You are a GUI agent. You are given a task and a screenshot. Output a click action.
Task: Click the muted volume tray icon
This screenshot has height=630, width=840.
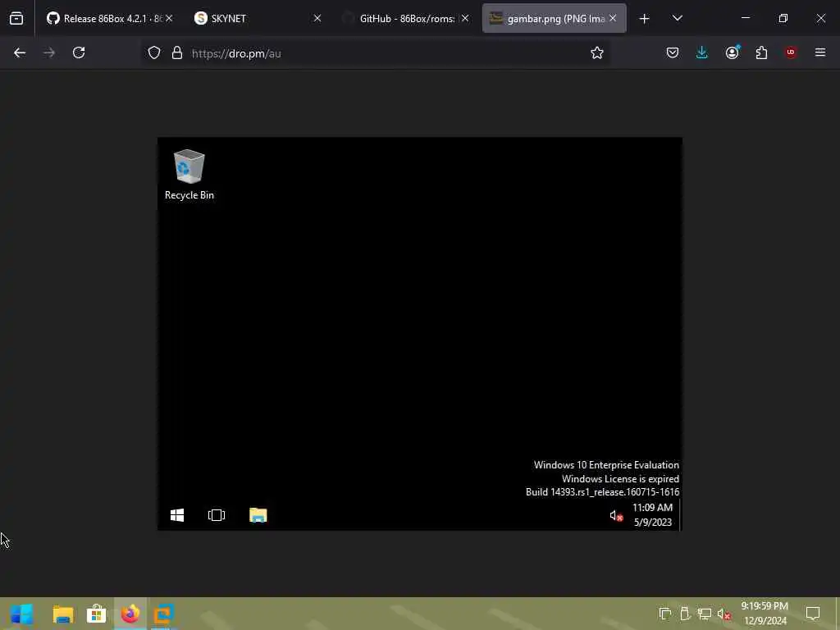click(x=724, y=614)
